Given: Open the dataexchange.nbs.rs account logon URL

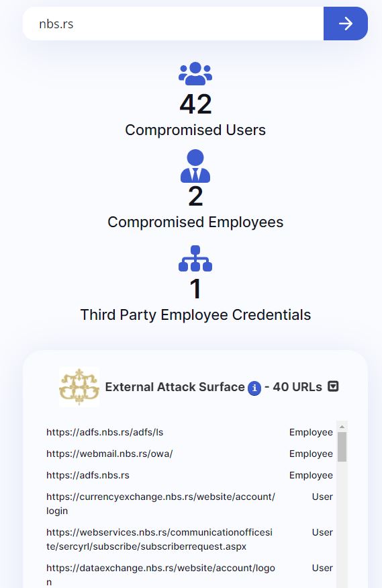Looking at the screenshot, I should [x=160, y=575].
